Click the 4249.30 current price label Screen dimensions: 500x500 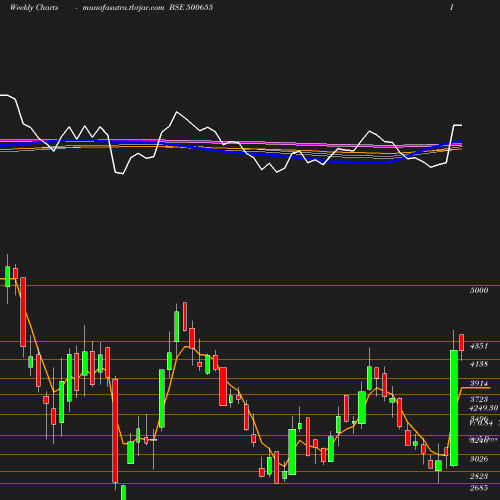click(x=484, y=408)
